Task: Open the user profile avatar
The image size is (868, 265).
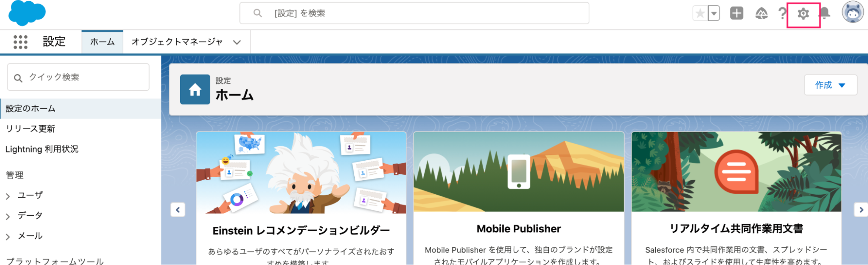Action: (x=853, y=13)
